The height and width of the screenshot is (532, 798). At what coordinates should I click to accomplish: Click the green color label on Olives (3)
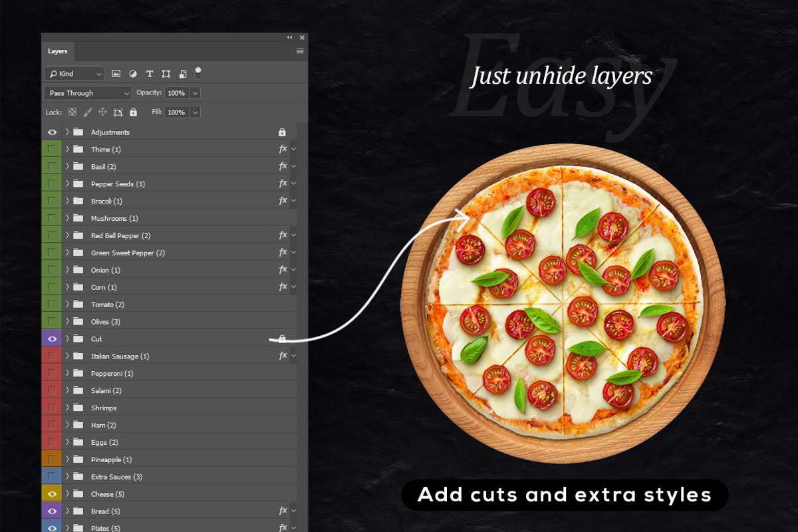pyautogui.click(x=51, y=321)
